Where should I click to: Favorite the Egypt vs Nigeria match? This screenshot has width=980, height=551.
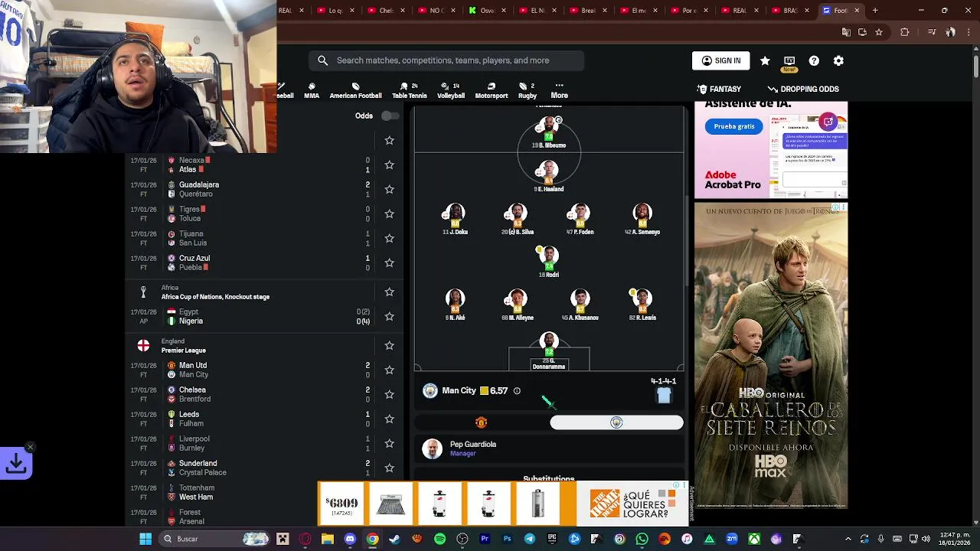[389, 317]
